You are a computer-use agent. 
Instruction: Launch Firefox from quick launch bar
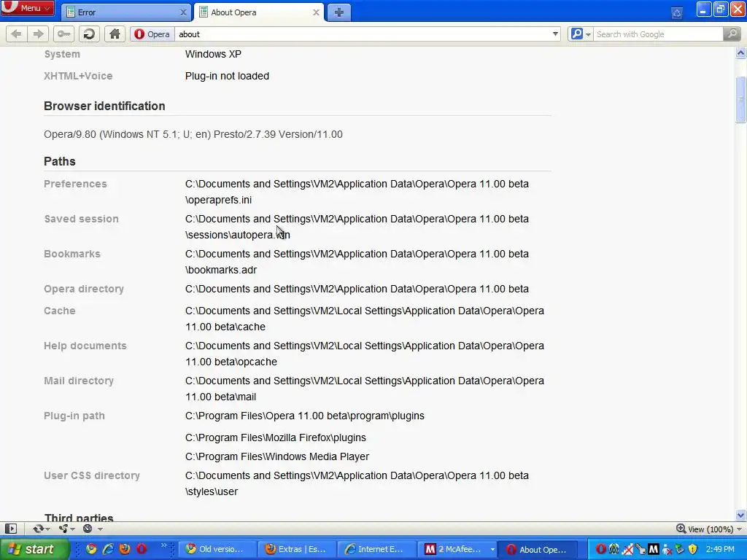pos(125,549)
